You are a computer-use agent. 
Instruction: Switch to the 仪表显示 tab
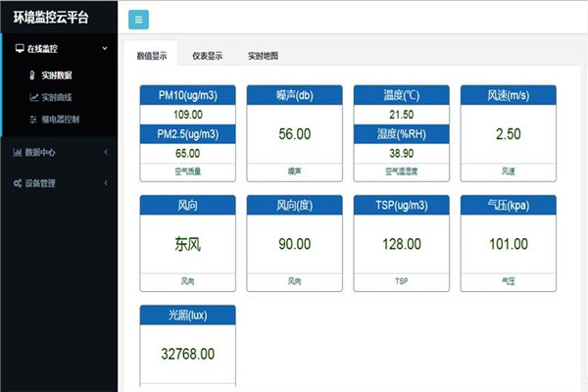[x=207, y=56]
